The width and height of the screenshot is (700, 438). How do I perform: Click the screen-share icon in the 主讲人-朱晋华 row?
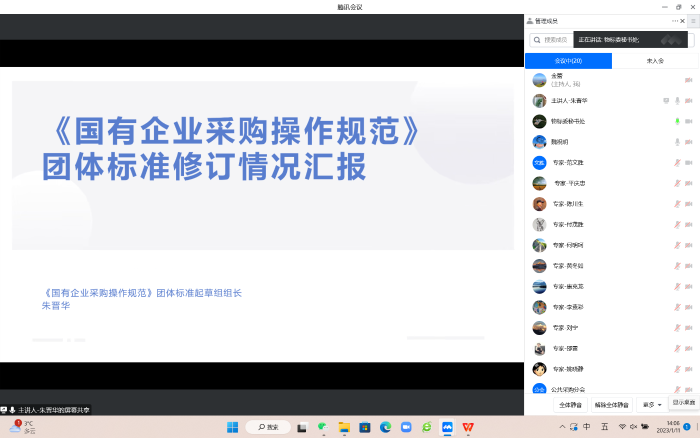click(x=666, y=101)
